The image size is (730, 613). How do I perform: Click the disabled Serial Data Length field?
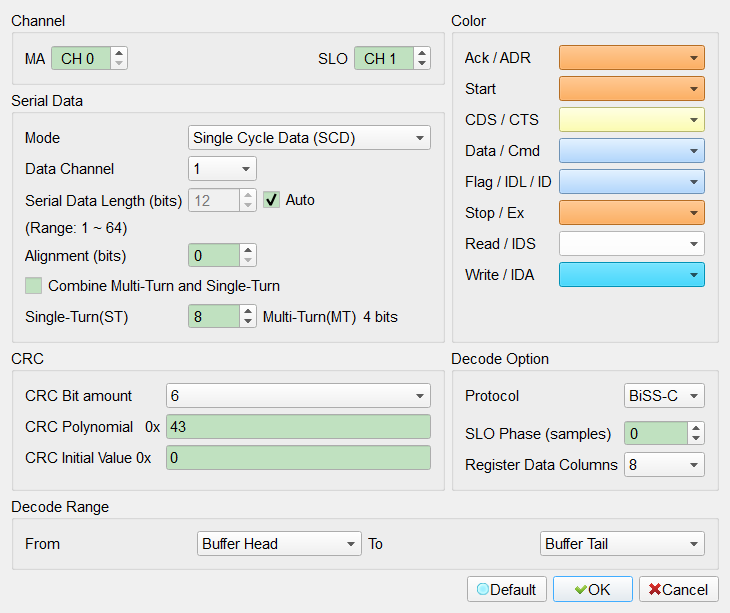pos(214,201)
